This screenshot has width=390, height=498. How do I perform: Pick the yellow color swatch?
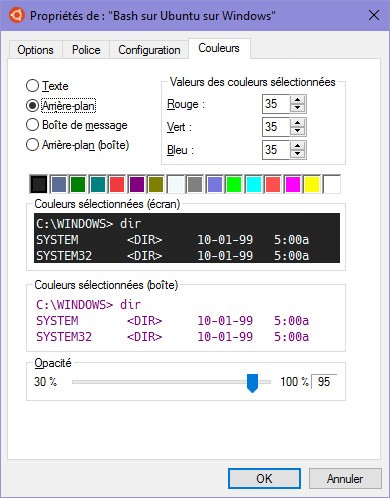click(312, 184)
